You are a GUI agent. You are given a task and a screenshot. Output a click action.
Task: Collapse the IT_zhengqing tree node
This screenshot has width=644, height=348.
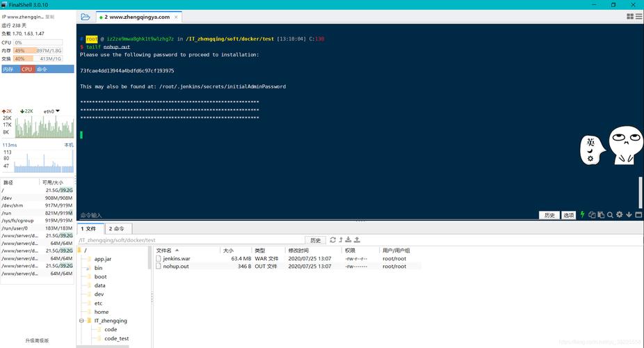(81, 320)
